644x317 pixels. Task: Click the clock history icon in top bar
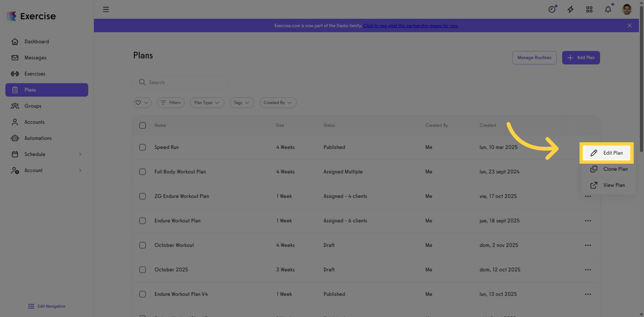pos(552,9)
